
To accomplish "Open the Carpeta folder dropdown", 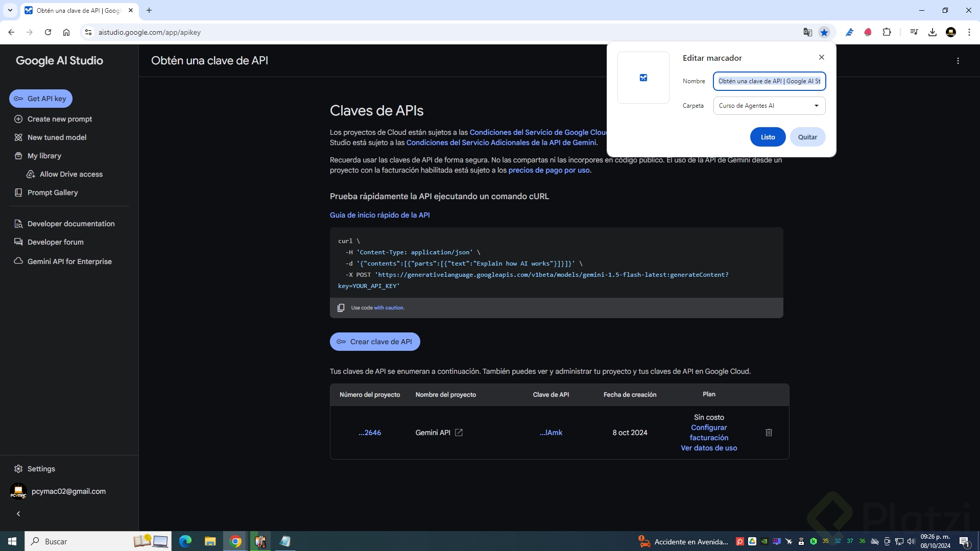I will click(x=769, y=106).
